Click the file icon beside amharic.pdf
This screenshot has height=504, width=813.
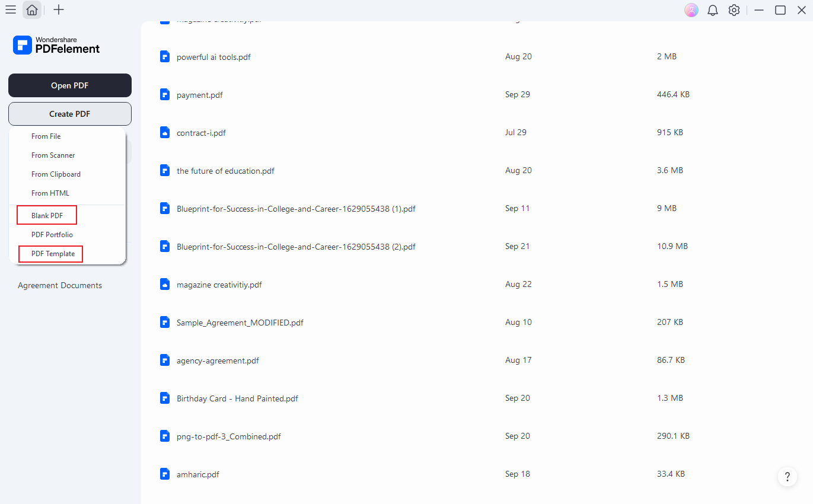pyautogui.click(x=165, y=474)
